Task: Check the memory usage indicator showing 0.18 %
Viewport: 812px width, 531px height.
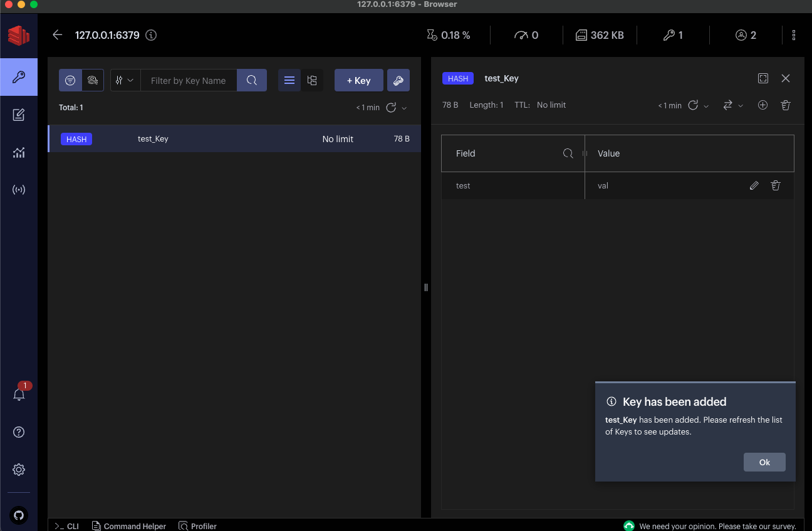Action: coord(449,35)
